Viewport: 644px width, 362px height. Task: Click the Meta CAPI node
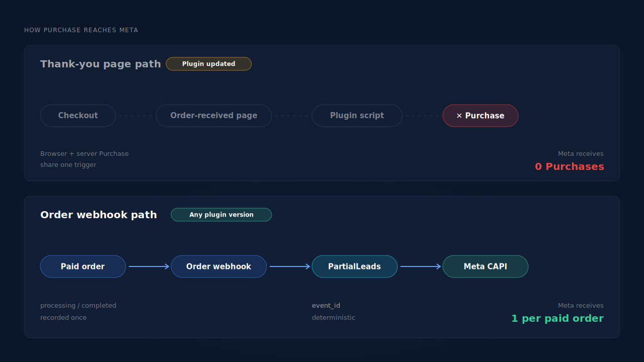[x=486, y=266]
